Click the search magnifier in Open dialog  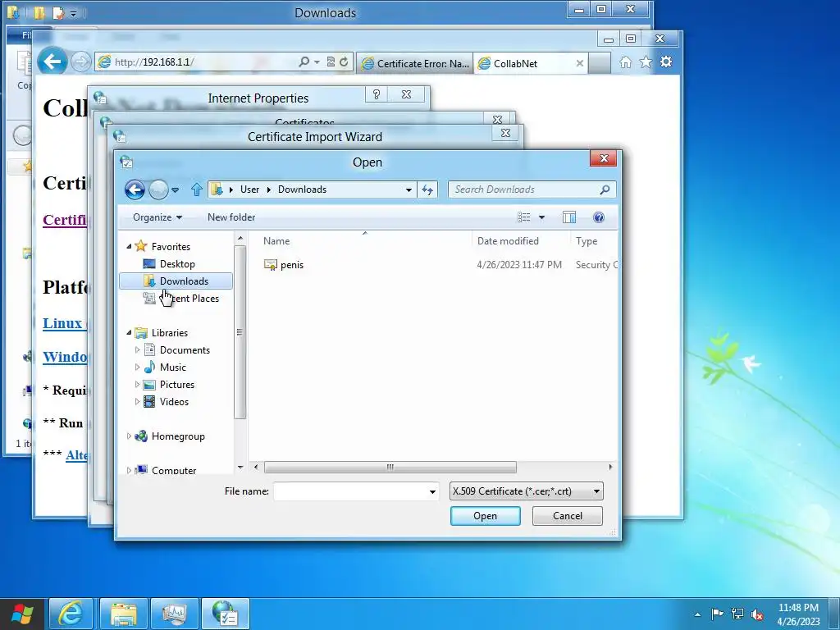[605, 189]
